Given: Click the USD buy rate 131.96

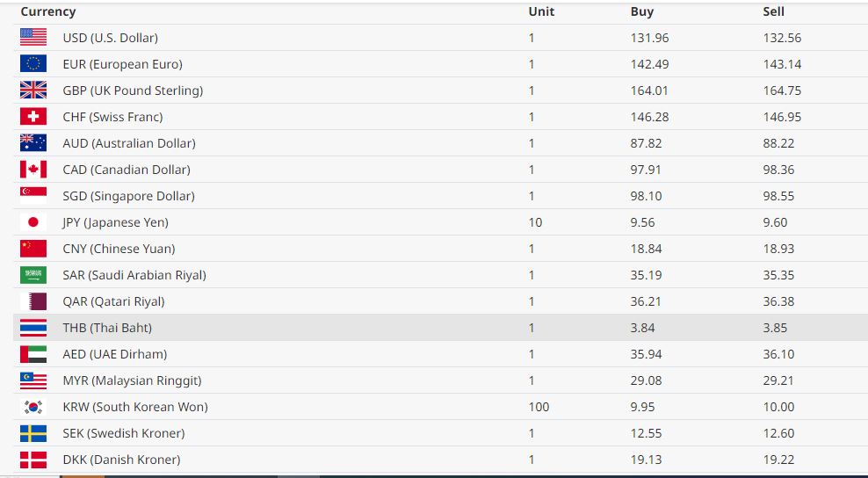Looking at the screenshot, I should [649, 38].
